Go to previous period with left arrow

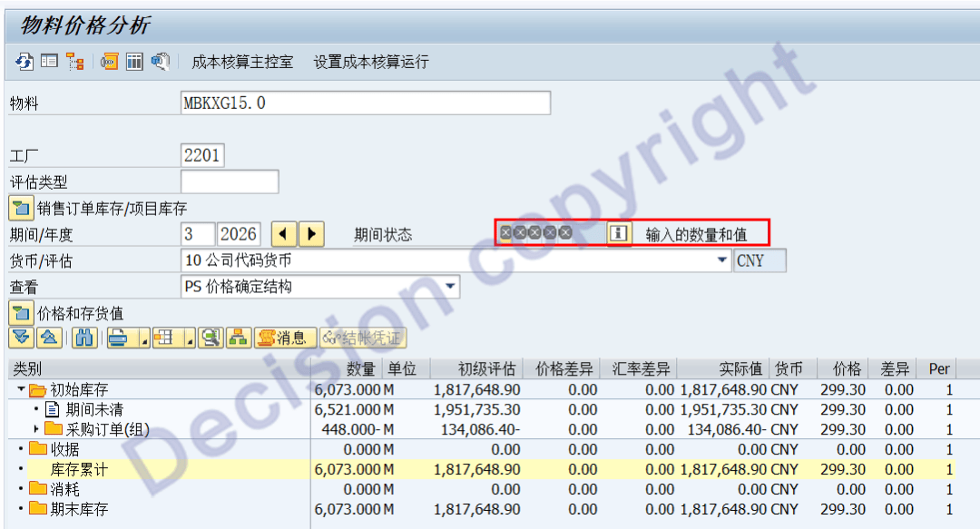(x=284, y=234)
